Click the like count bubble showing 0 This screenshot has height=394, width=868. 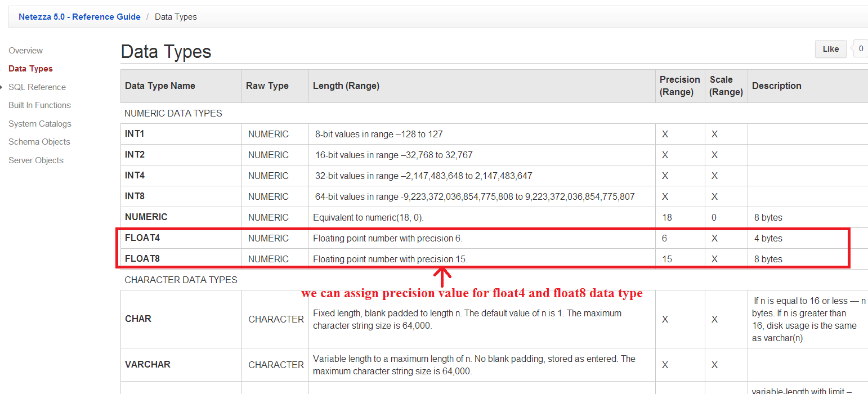click(861, 49)
